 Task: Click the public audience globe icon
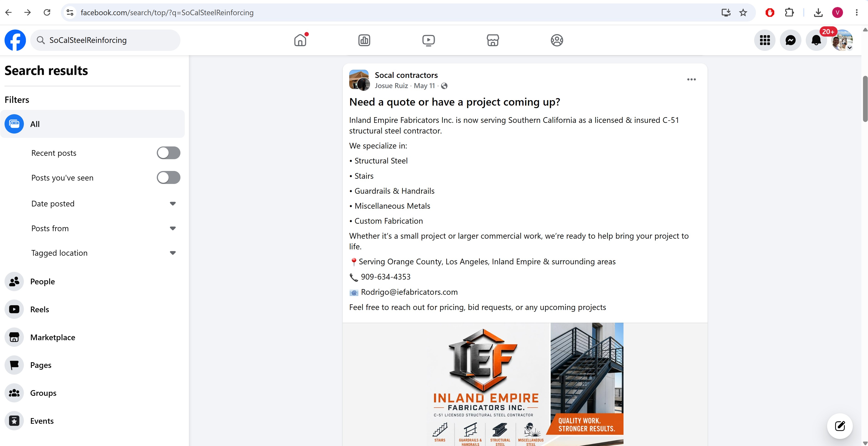point(444,86)
